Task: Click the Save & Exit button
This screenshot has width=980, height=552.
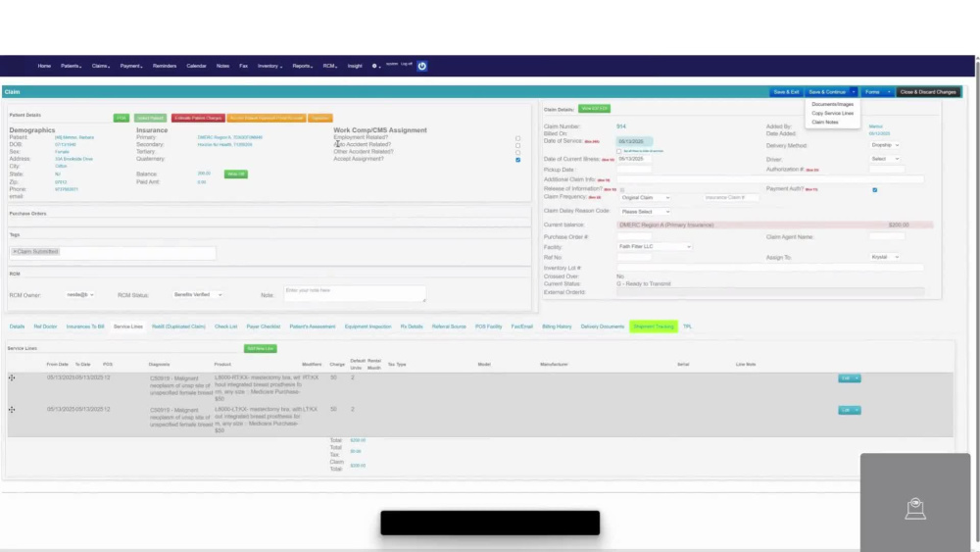Action: 786,92
